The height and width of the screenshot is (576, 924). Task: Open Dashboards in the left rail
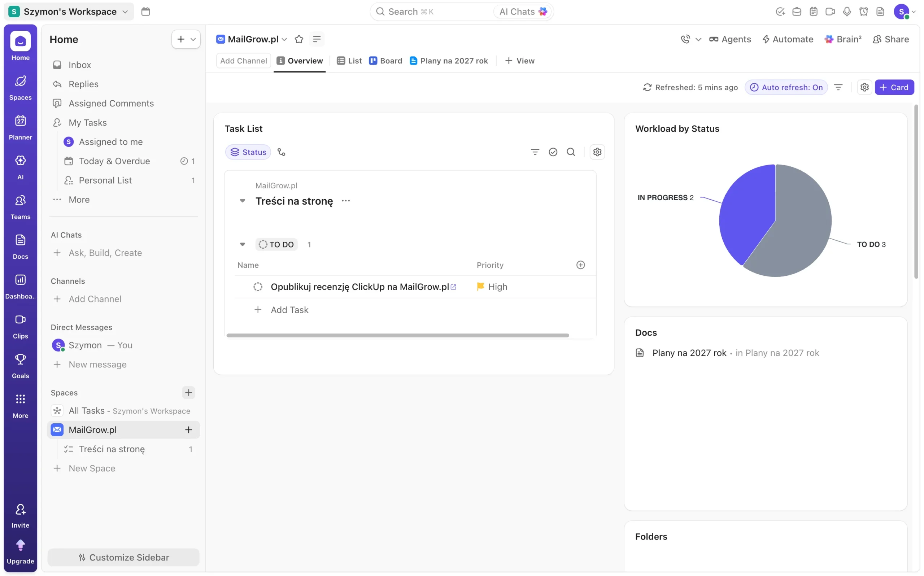(x=21, y=287)
